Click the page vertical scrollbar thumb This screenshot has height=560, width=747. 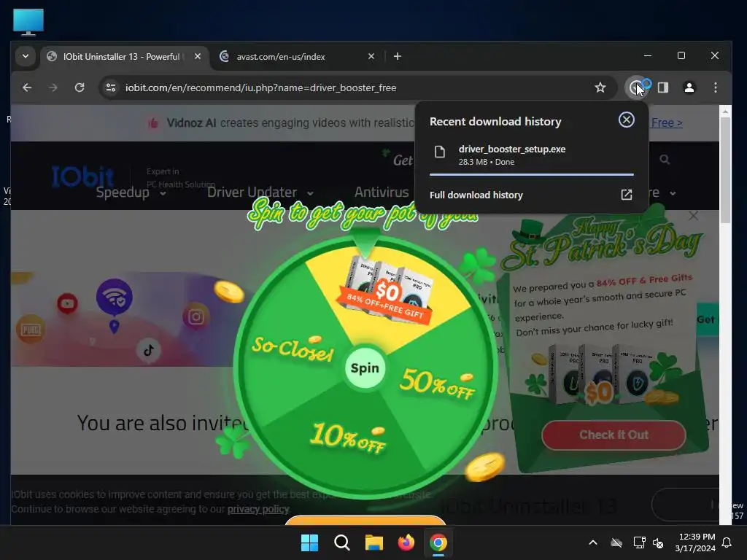(x=725, y=169)
